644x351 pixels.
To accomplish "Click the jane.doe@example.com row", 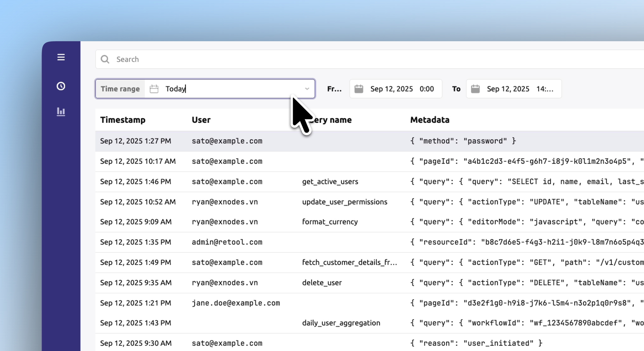I will tap(236, 303).
